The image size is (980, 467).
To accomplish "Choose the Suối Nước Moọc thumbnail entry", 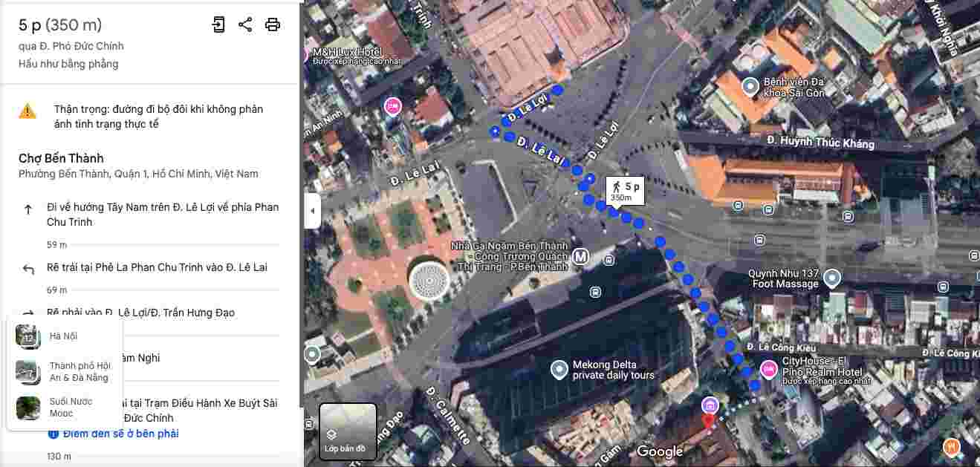I will point(64,408).
